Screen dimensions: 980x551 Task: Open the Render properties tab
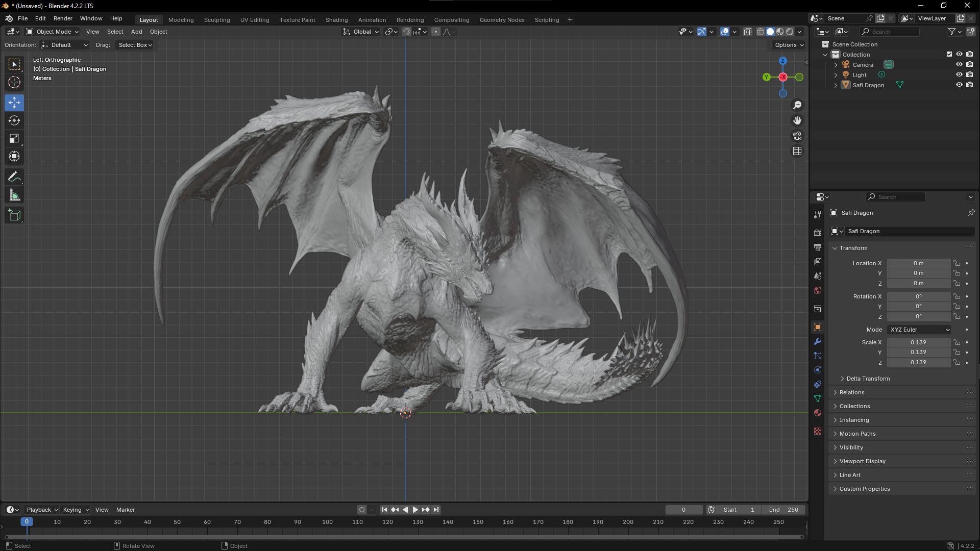(x=818, y=233)
